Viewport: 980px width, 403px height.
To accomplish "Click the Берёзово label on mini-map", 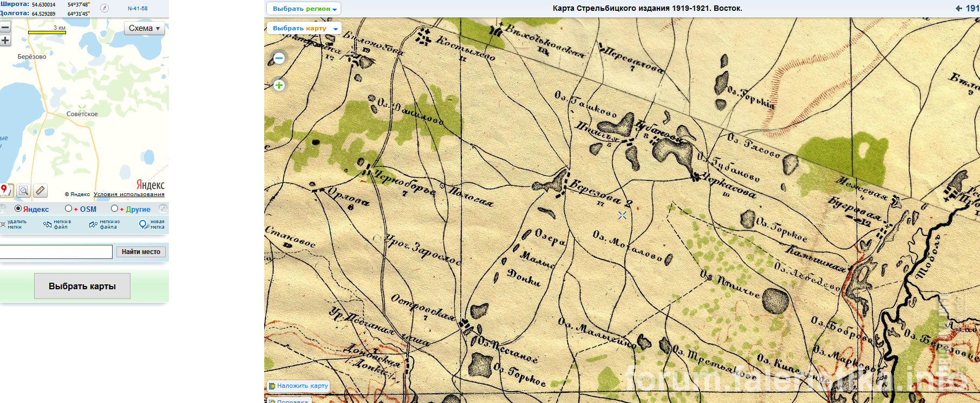I will click(32, 57).
